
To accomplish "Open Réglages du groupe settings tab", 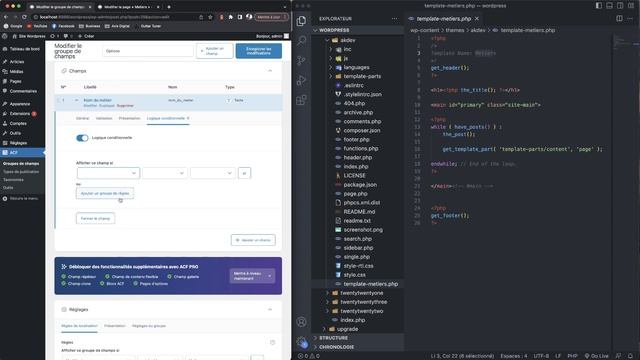I will (149, 326).
